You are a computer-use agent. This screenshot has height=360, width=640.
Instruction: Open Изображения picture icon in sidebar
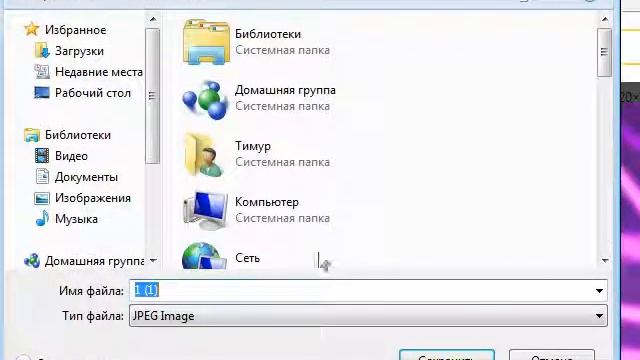coord(42,198)
